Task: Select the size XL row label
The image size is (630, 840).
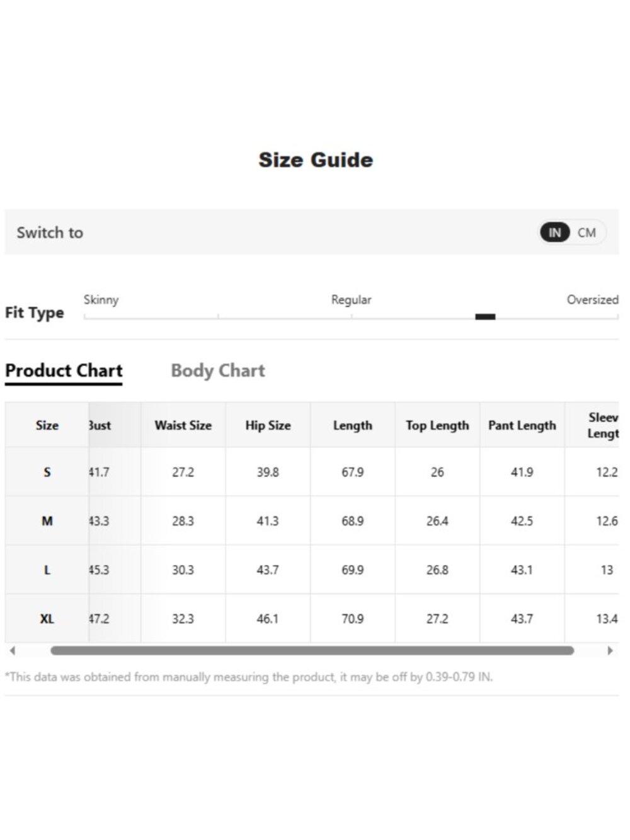Action: 47,619
